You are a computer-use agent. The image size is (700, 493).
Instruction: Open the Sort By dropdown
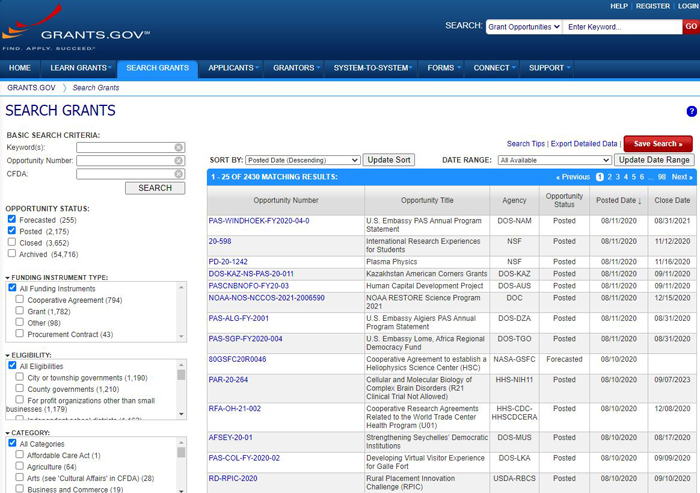click(302, 160)
